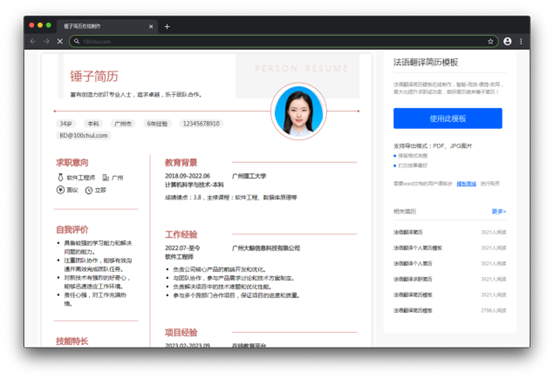Open the browser three-dot menu
The image size is (554, 379).
click(x=521, y=41)
